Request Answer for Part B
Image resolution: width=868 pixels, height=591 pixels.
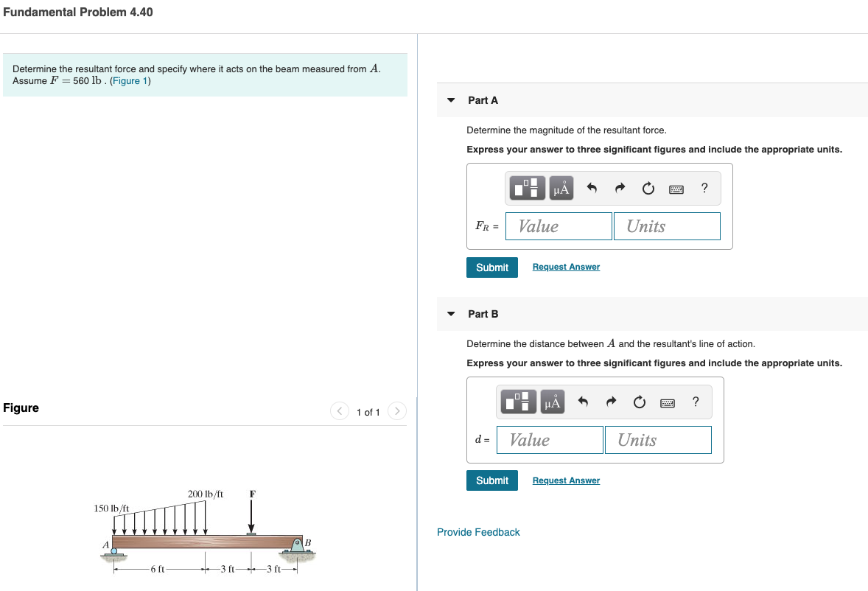[x=566, y=480]
